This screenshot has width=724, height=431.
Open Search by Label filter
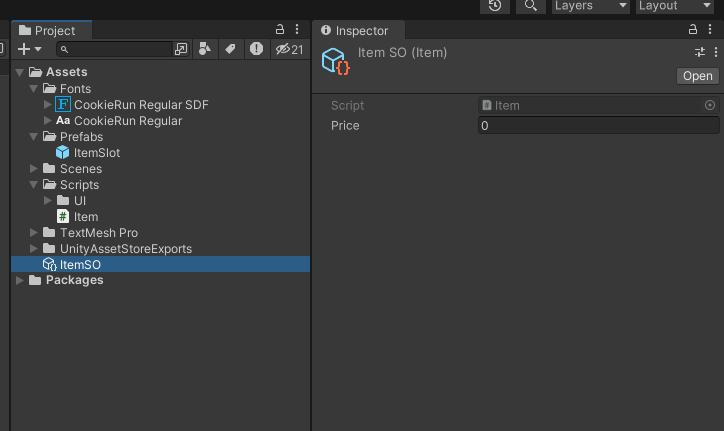[x=230, y=49]
